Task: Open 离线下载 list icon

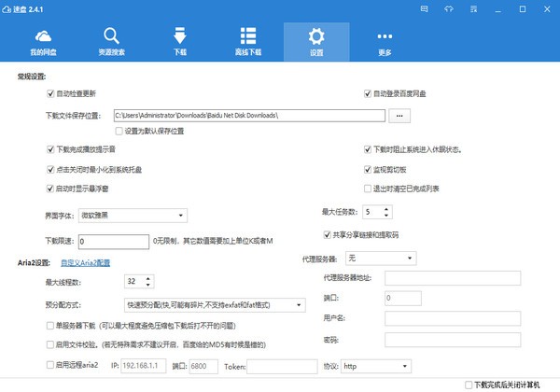Action: (x=248, y=38)
